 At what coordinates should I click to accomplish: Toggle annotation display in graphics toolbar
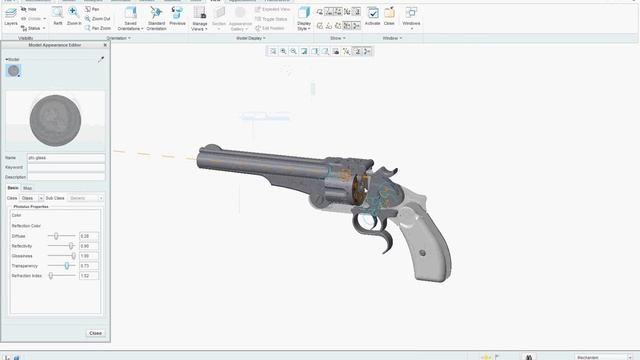[357, 51]
